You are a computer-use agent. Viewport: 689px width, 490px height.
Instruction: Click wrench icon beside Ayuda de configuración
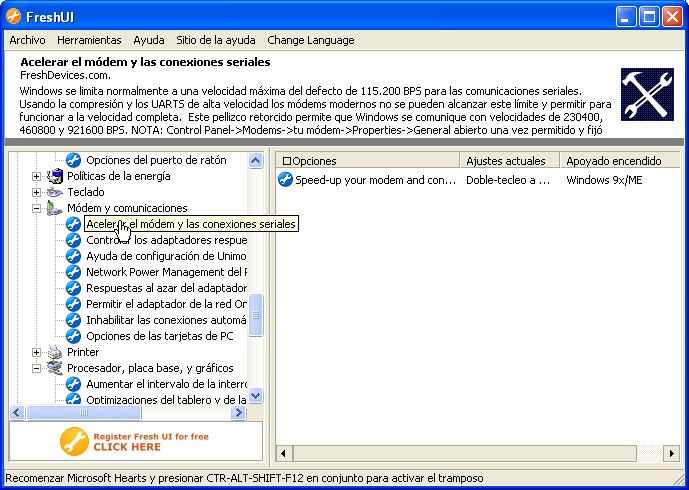click(x=73, y=256)
